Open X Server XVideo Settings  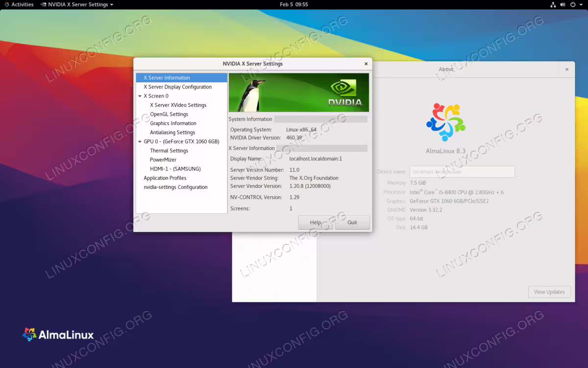point(178,105)
